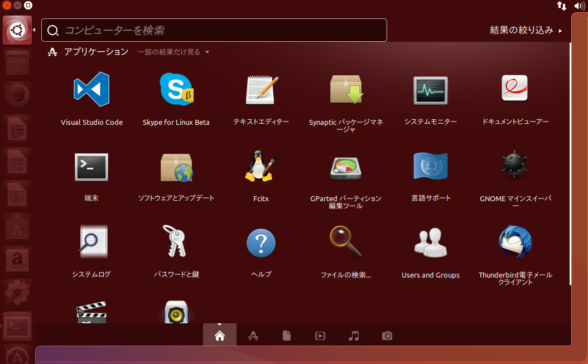Screen dimensions: 588x364
Task: Launch Visual Studio Code from the Dash
Action: point(91,90)
